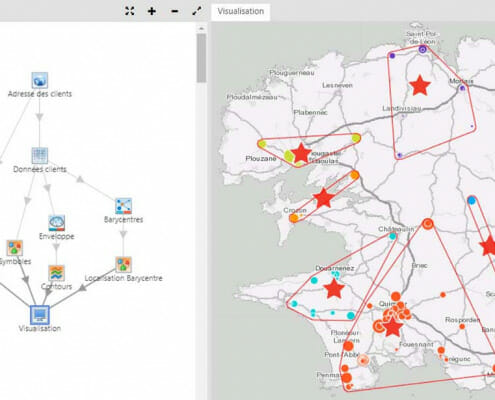The height and width of the screenshot is (400, 495).
Task: Click the diagonal-arrows expand icon
Action: pyautogui.click(x=197, y=11)
